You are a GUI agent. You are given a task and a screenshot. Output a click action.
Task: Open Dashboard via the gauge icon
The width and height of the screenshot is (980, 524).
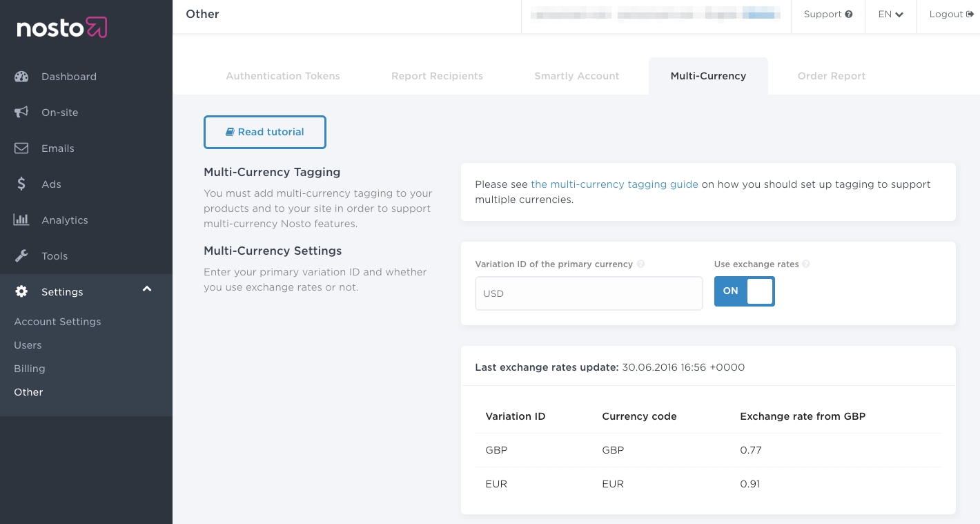tap(21, 77)
